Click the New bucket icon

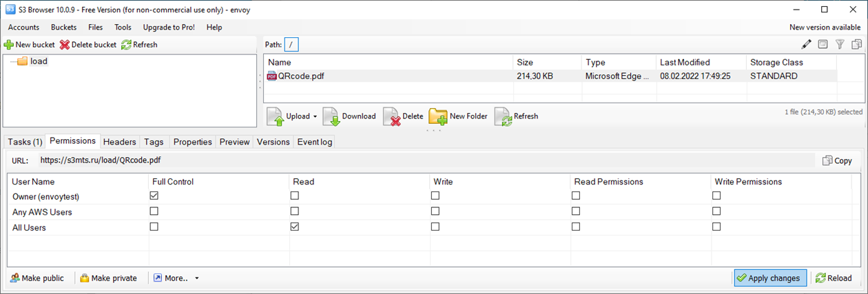[8, 45]
